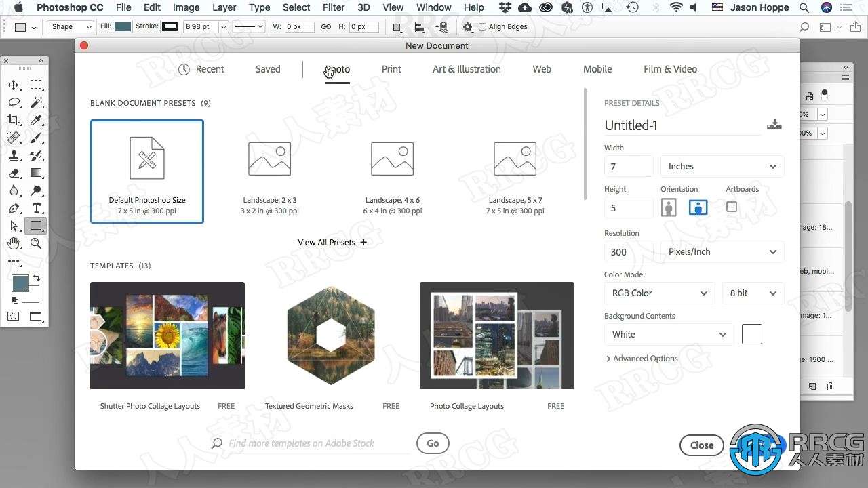Click the foreground color swatch in toolbar
The height and width of the screenshot is (488, 868).
click(20, 283)
